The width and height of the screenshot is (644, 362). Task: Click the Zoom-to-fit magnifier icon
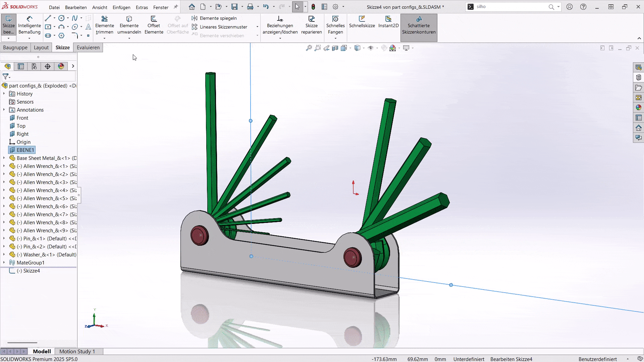(x=309, y=48)
